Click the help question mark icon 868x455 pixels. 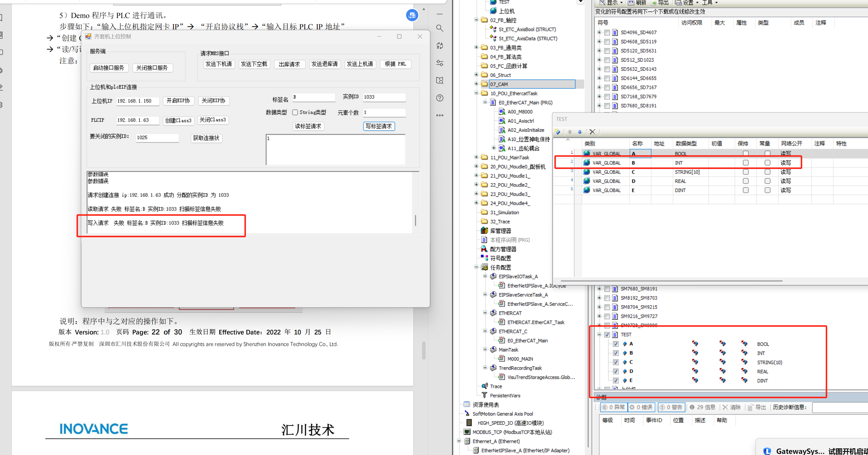tap(440, 98)
